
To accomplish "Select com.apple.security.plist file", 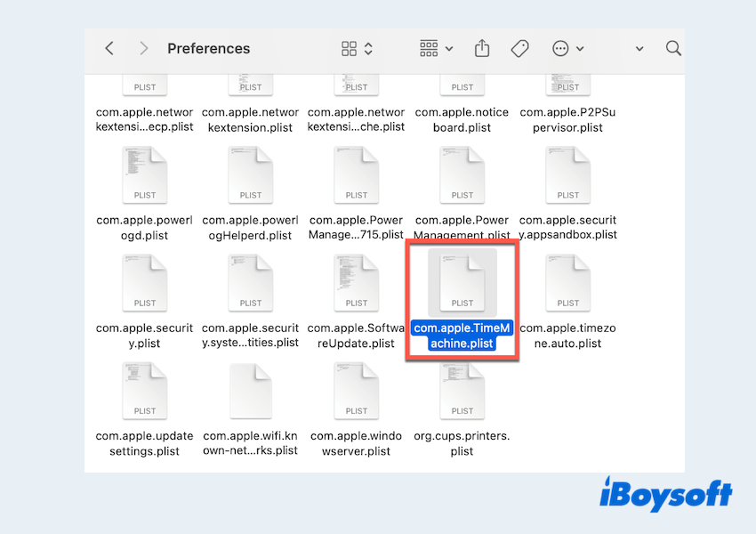I will (x=145, y=283).
